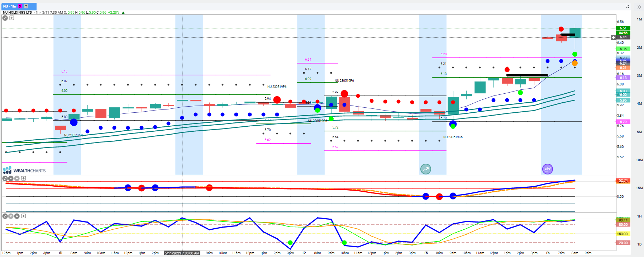
Task: Click the magenta S badge on the tab
Action: coord(20,6)
